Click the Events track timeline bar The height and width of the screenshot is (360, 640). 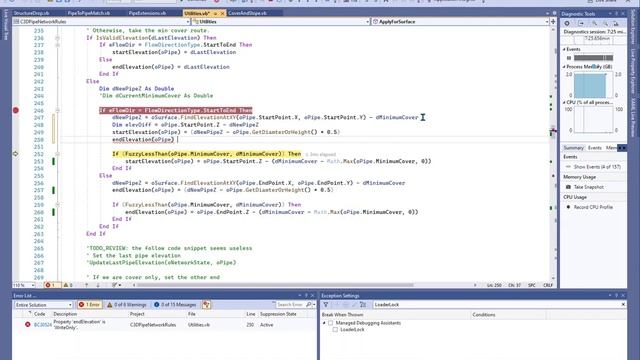pos(593,58)
